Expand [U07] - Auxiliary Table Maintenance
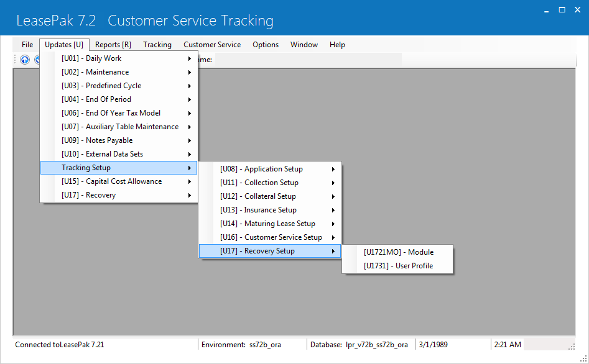The width and height of the screenshot is (589, 364). (119, 127)
